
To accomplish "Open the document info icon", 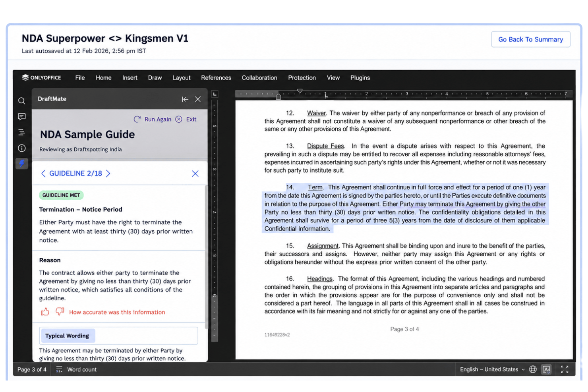I will 22,148.
